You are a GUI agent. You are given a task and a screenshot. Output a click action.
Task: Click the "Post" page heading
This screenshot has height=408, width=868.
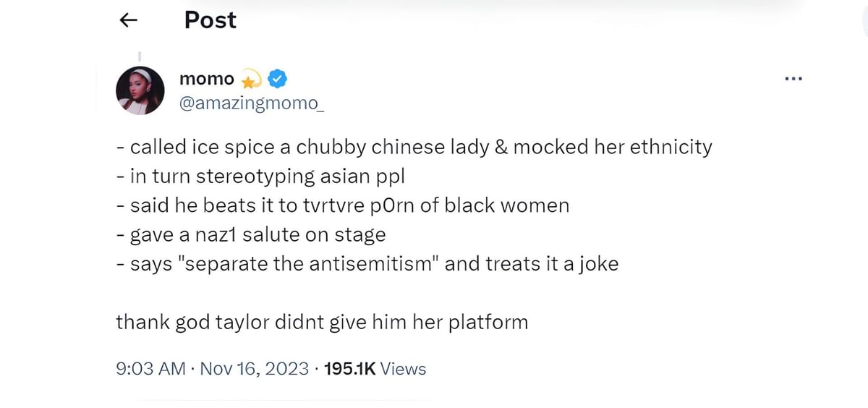point(210,20)
